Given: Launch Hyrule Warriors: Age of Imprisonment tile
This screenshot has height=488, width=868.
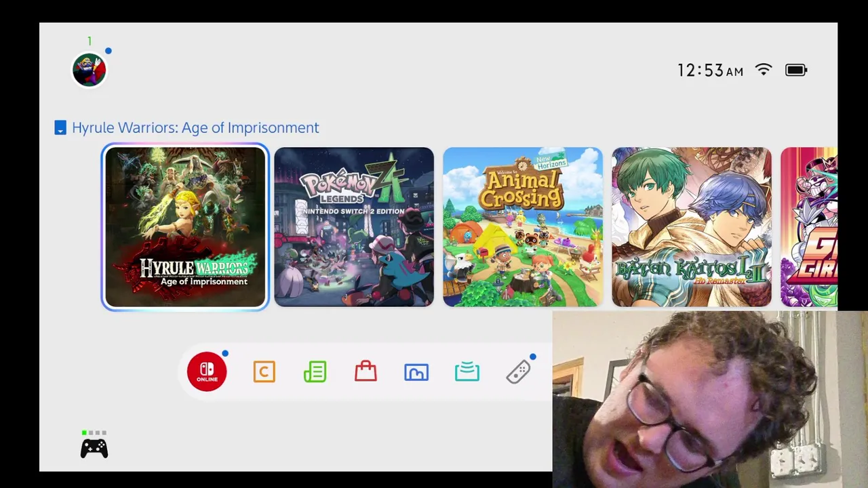Looking at the screenshot, I should click(185, 227).
